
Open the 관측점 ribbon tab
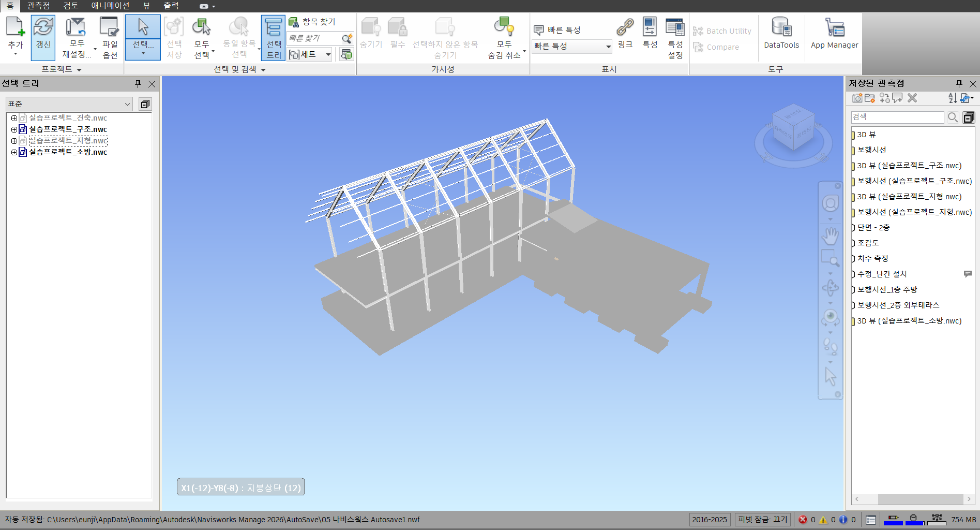pyautogui.click(x=38, y=6)
